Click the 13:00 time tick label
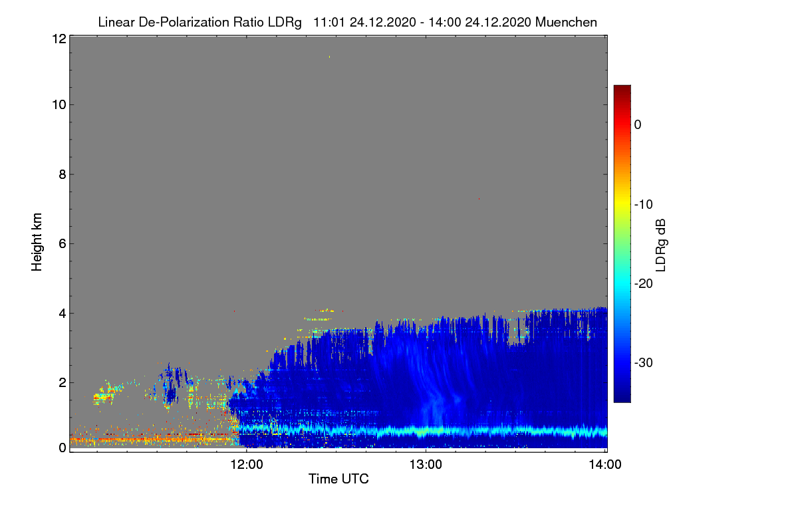Image resolution: width=798 pixels, height=532 pixels. (426, 465)
